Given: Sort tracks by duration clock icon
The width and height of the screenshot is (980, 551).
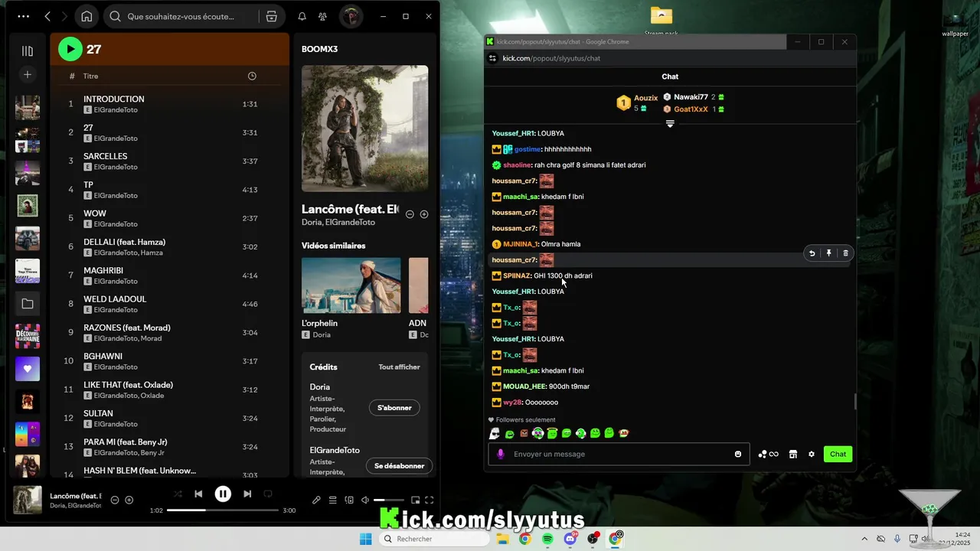Looking at the screenshot, I should pos(252,76).
